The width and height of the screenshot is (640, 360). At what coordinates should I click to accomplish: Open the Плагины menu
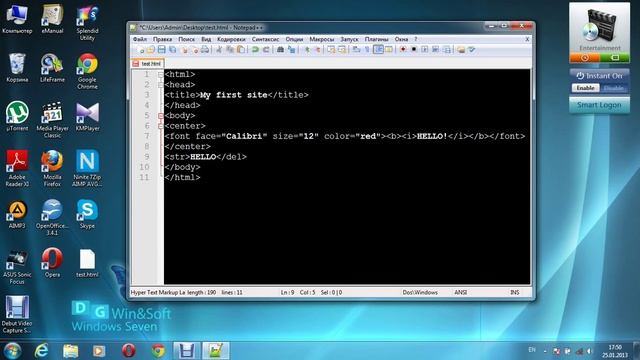click(x=376, y=39)
